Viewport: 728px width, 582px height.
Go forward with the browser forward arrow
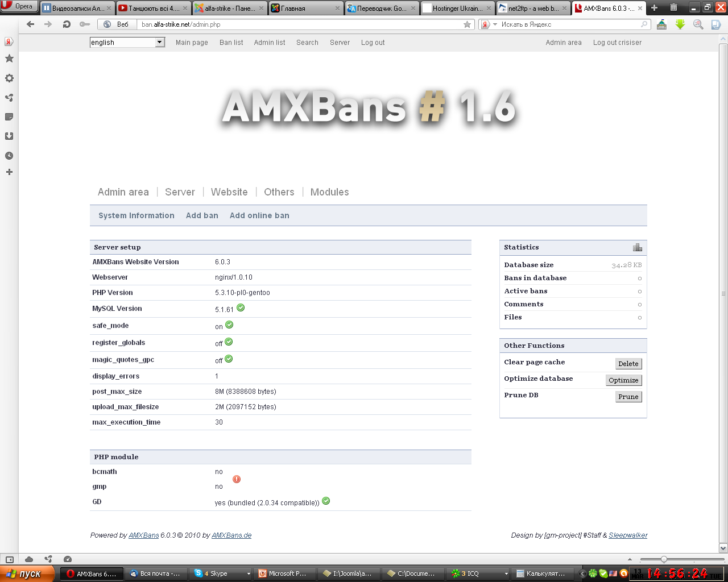point(48,24)
